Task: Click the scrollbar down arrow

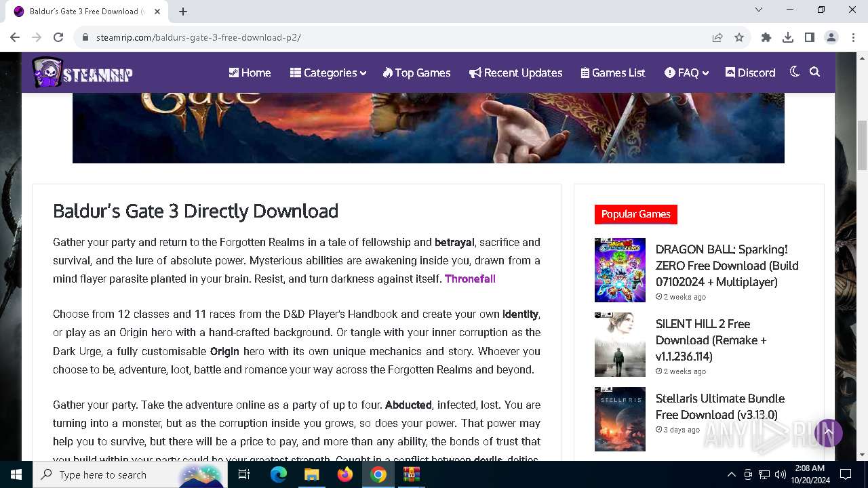Action: coord(862,455)
